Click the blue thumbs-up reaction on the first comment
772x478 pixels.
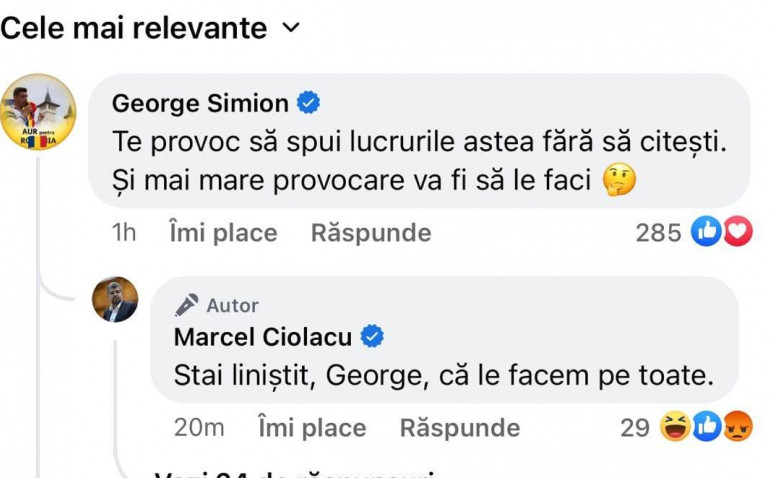[706, 231]
